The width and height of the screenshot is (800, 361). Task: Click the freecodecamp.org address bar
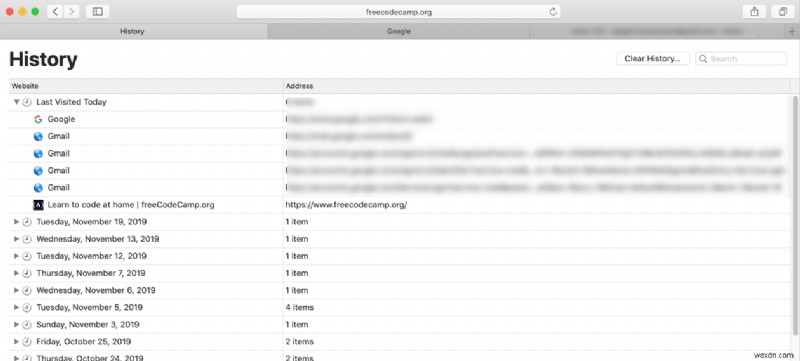tap(398, 12)
